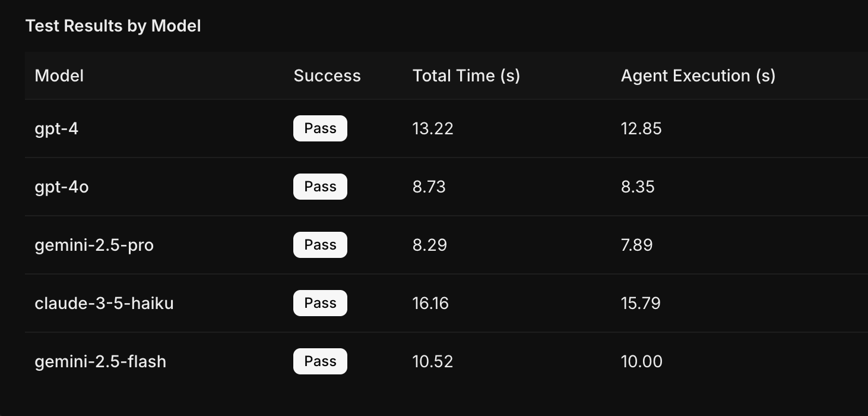Viewport: 868px width, 416px height.
Task: Click the Pass badge for claude-3-5-haiku
Action: (320, 303)
